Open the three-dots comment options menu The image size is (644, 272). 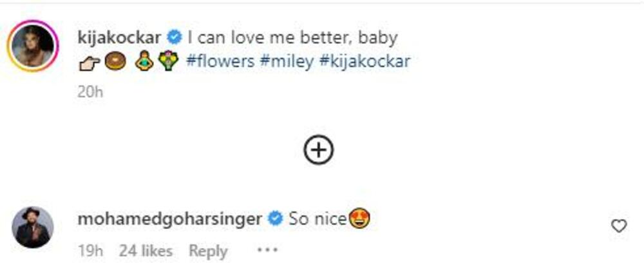267,250
